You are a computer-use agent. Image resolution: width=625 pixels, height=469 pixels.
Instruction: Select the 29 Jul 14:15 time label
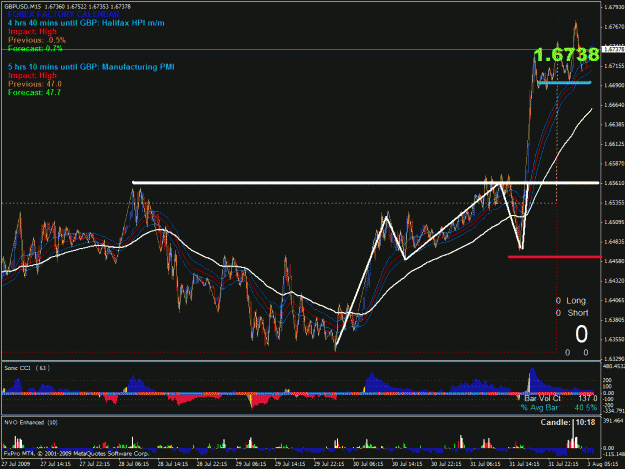click(x=290, y=464)
